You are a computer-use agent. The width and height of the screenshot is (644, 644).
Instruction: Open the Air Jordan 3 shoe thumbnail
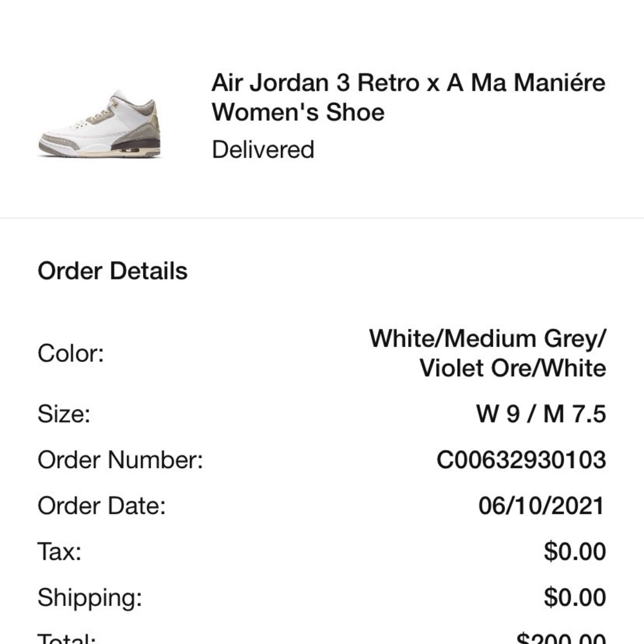pyautogui.click(x=100, y=124)
